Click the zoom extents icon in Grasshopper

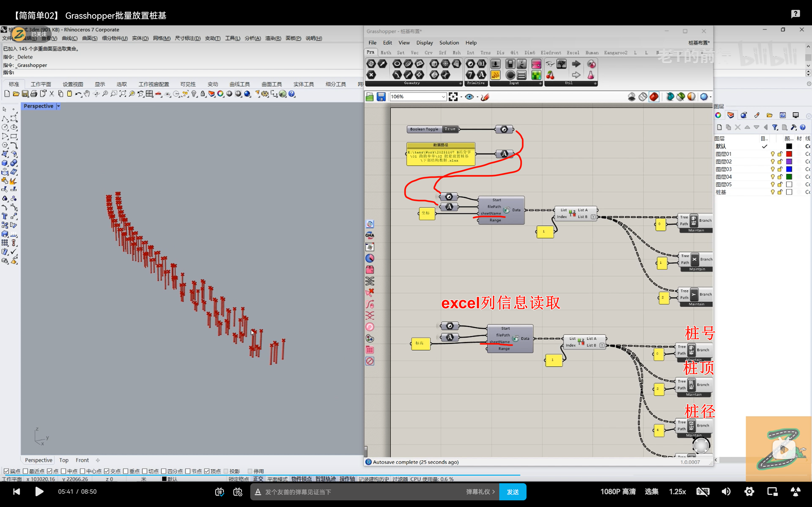click(453, 97)
